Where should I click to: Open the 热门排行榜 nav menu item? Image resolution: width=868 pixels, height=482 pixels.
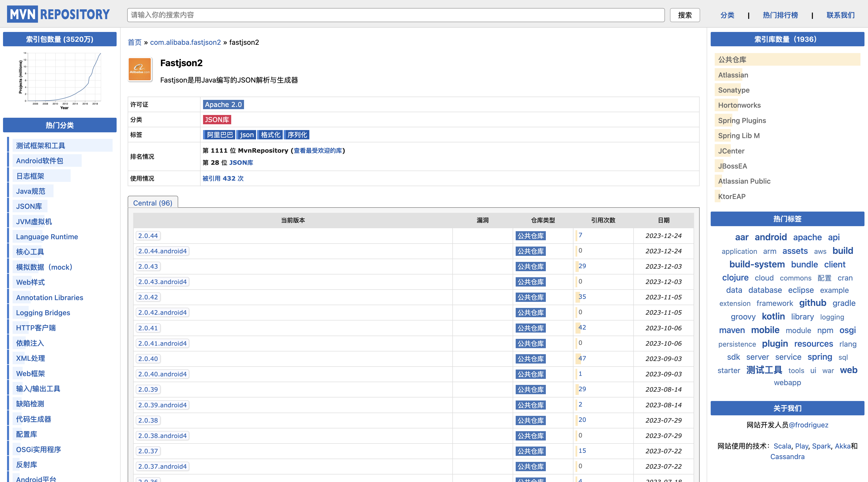780,15
